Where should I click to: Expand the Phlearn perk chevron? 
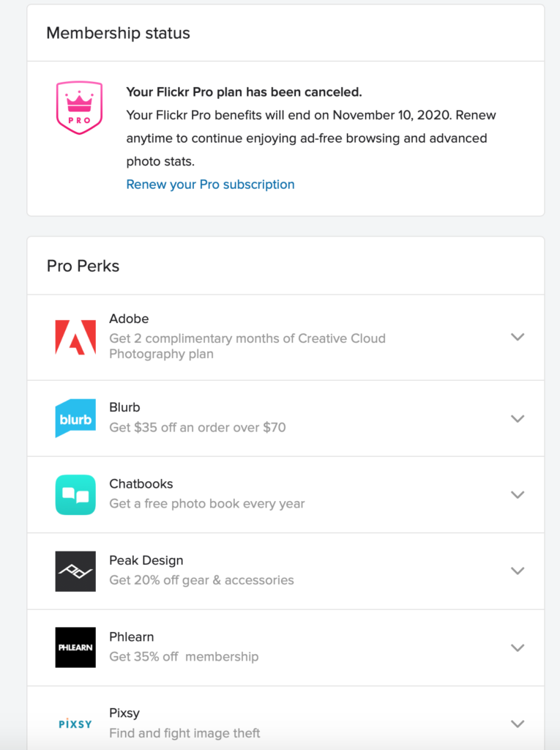[x=518, y=647]
